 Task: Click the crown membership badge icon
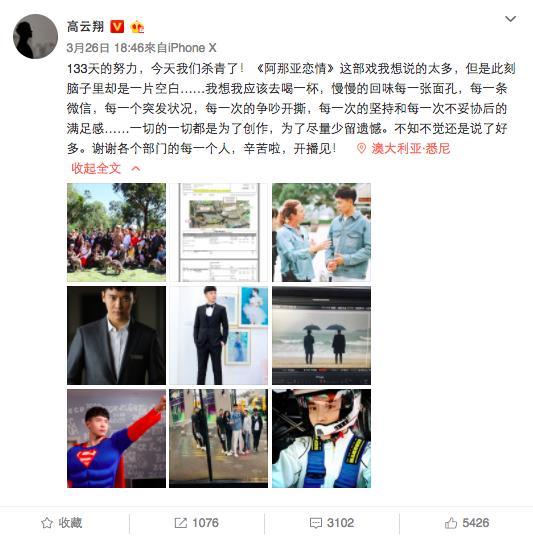pyautogui.click(x=137, y=27)
